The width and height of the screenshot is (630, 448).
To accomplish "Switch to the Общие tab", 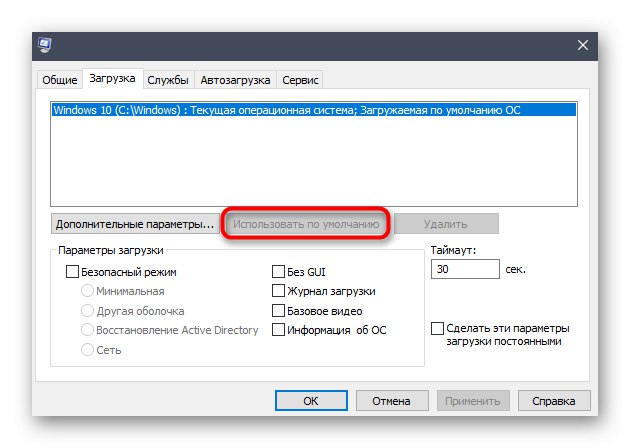I will 59,80.
